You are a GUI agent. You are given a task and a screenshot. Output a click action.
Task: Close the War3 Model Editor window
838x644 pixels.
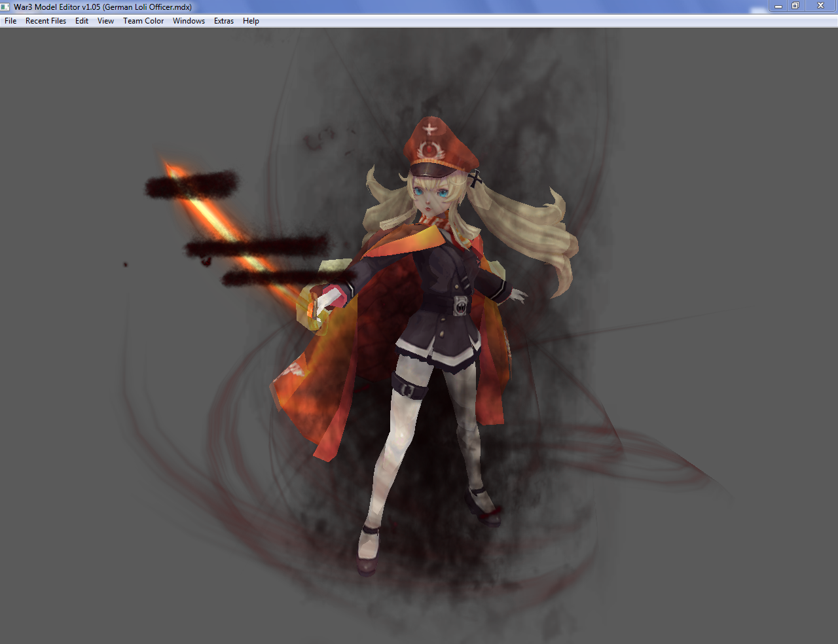click(x=820, y=6)
